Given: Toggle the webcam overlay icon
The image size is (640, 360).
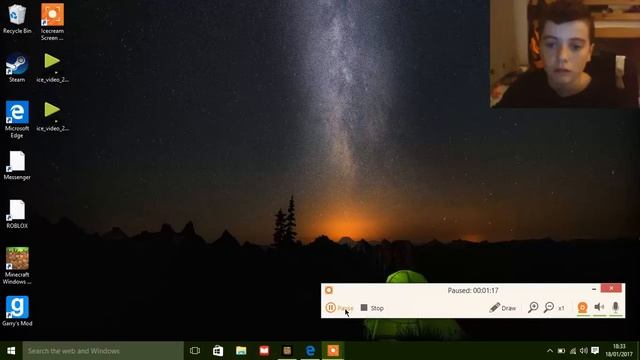Looking at the screenshot, I should [x=582, y=307].
